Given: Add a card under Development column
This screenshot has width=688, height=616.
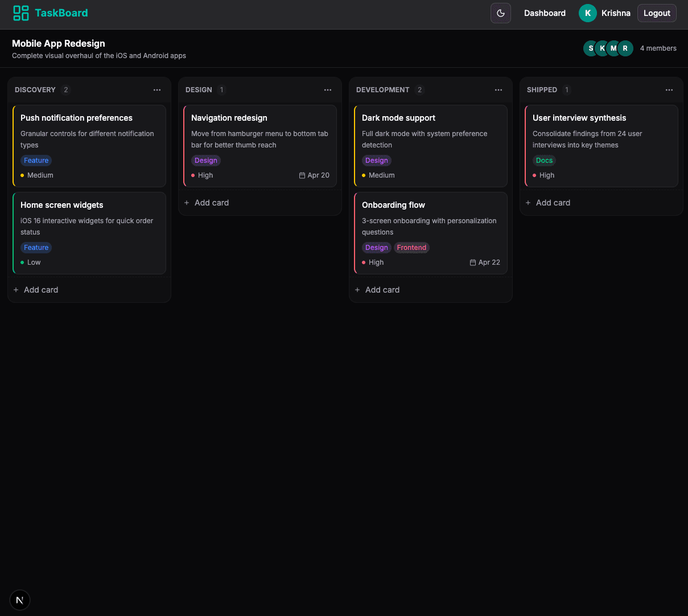Looking at the screenshot, I should click(382, 290).
